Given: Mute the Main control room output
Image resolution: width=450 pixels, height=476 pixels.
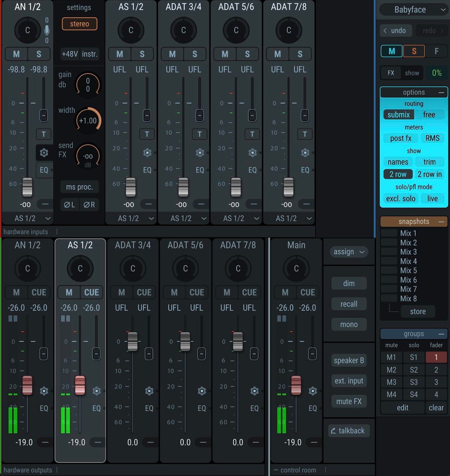Looking at the screenshot, I should tap(285, 292).
